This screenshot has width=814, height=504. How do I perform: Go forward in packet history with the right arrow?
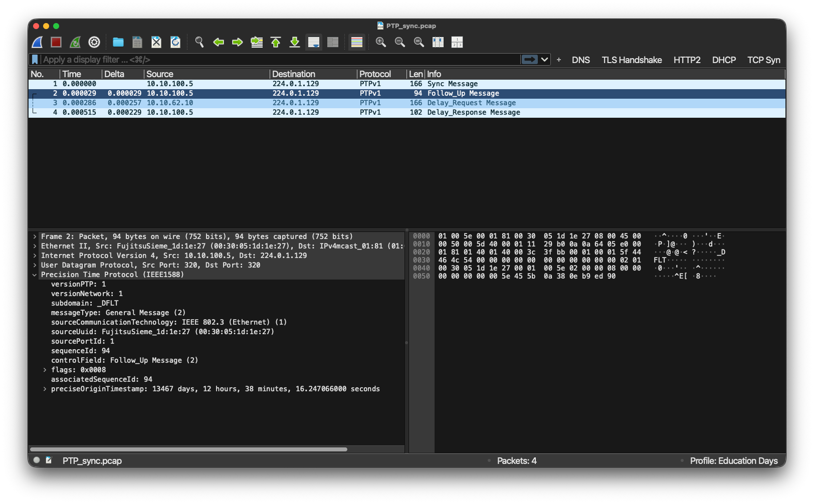pyautogui.click(x=238, y=43)
